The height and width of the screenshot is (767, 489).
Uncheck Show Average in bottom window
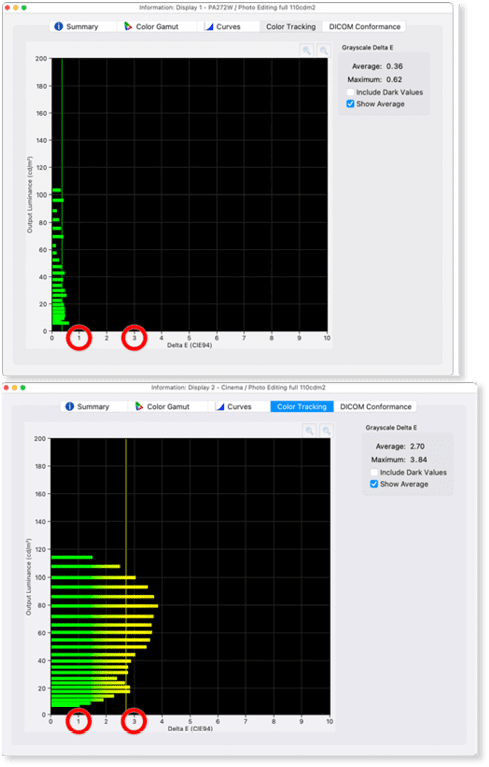click(x=374, y=484)
